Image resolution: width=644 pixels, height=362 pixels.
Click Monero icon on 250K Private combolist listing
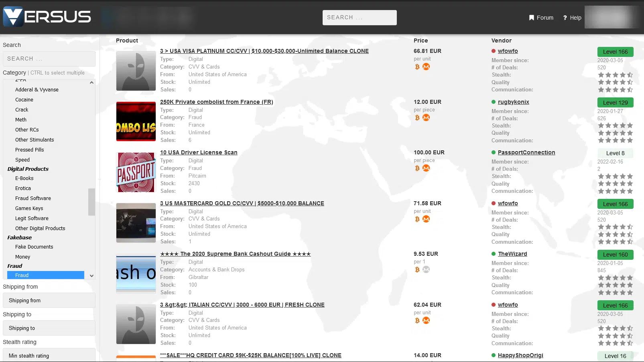[426, 117]
